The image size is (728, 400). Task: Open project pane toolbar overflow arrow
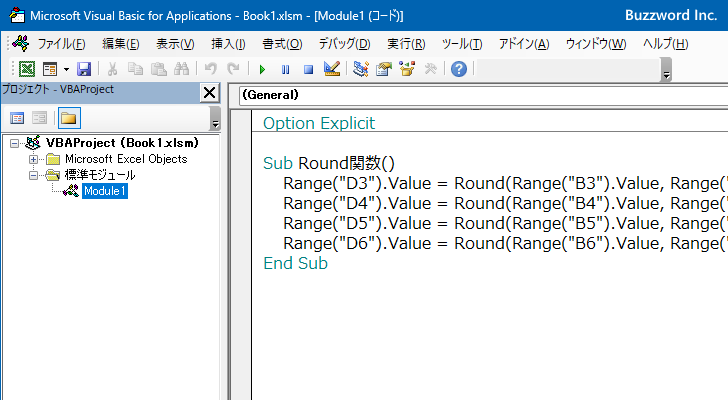click(215, 118)
